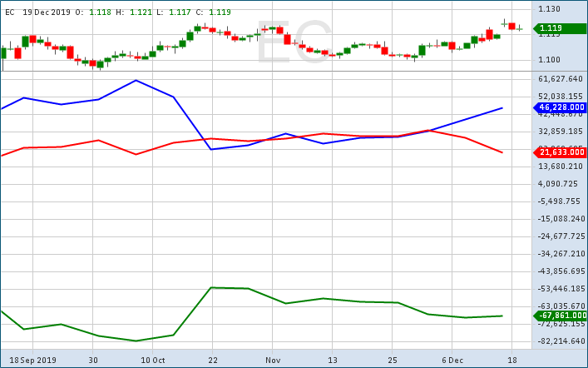
Task: Select the 6 Dec date marker
Action: click(x=453, y=361)
